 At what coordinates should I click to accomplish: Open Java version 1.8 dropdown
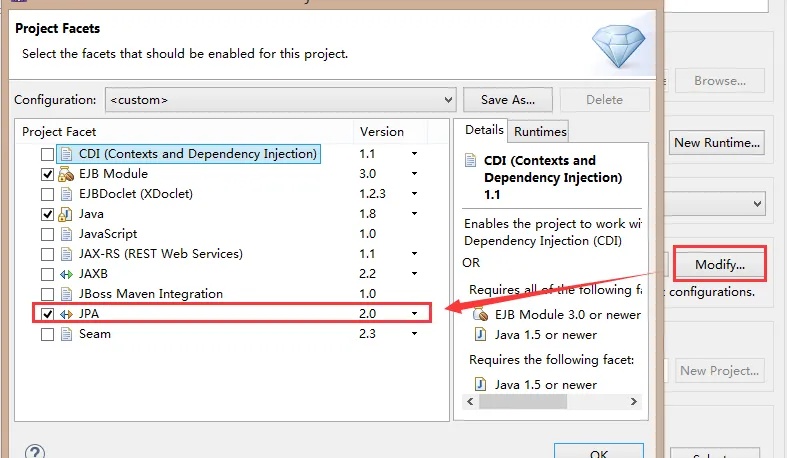[415, 214]
